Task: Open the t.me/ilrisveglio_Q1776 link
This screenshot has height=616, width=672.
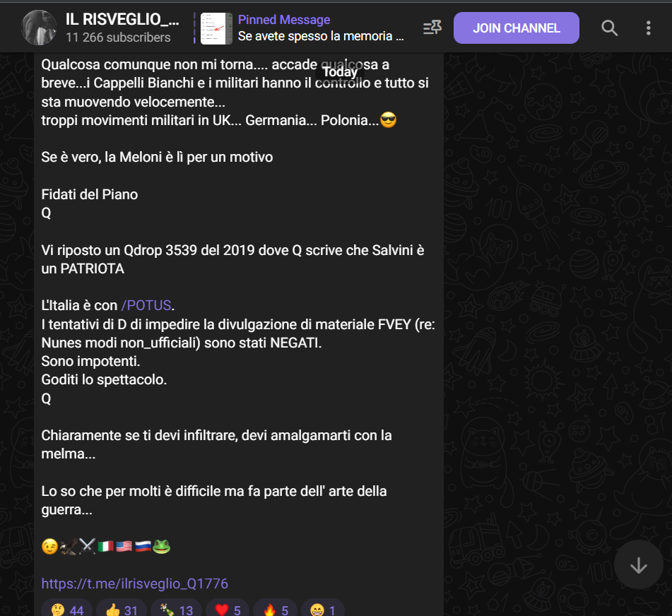Action: tap(134, 584)
